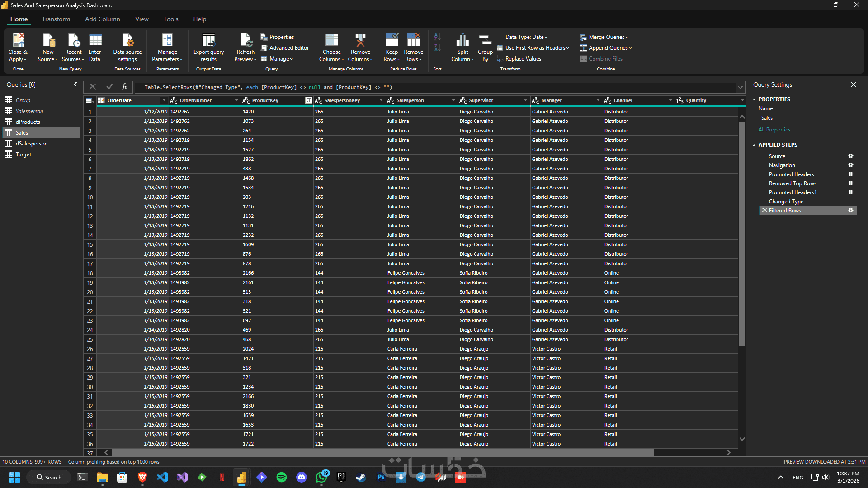Switch to the Transform tab
Screen dimensions: 868x488
pos(56,19)
